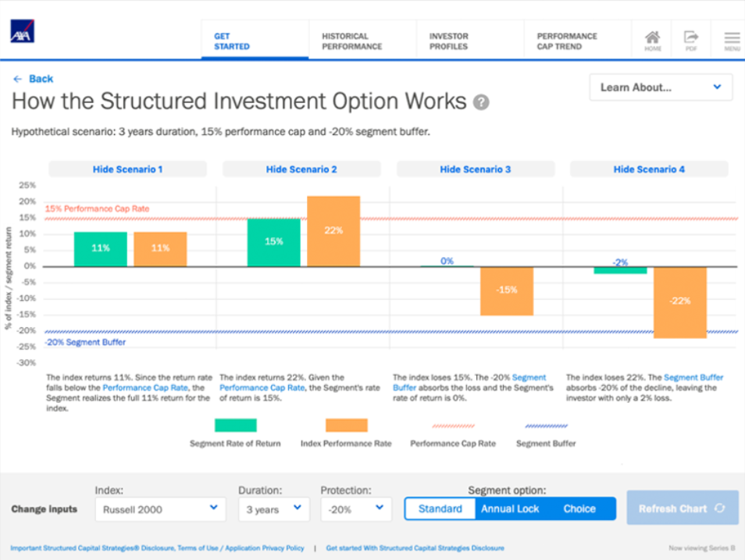Open the Protection dropdown showing -20%

pyautogui.click(x=355, y=509)
